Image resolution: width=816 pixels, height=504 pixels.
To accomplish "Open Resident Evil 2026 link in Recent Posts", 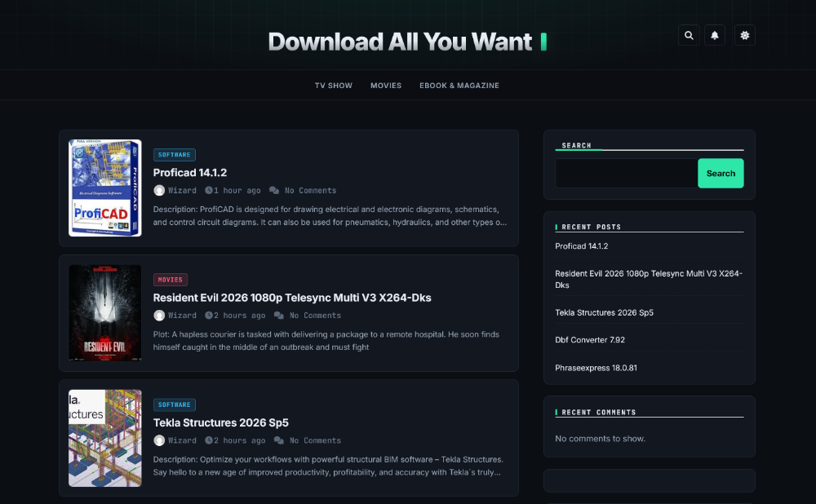I will pos(649,279).
